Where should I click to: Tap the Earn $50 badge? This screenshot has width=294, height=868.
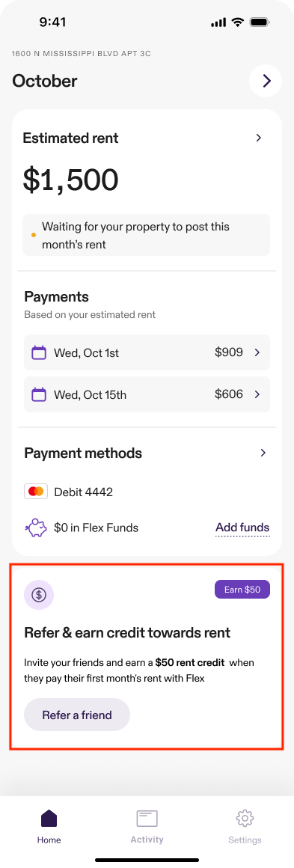[x=242, y=590]
